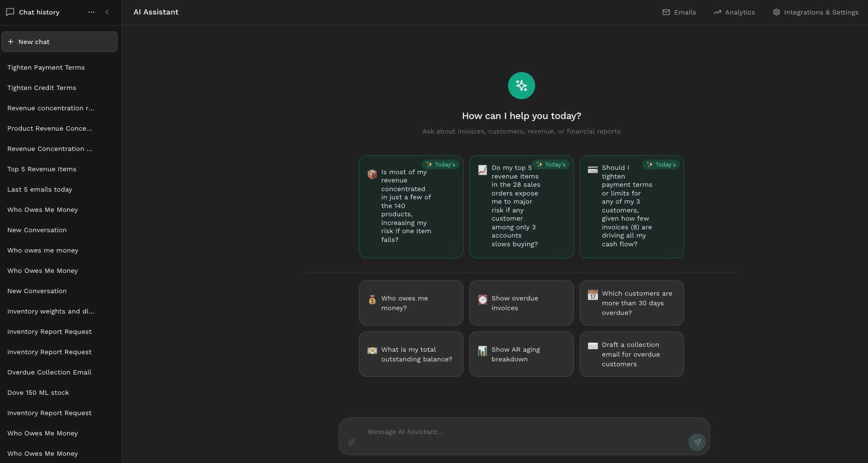Click the send message arrow icon
The image size is (868, 463).
point(697,442)
